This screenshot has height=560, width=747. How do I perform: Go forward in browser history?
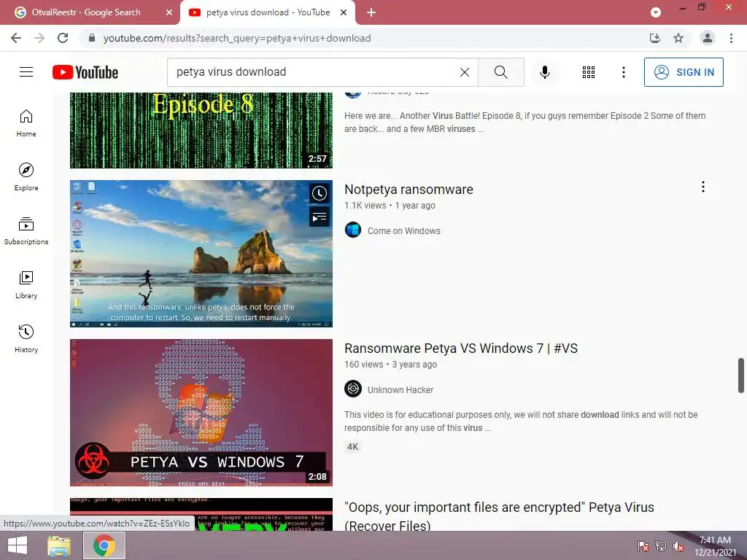pos(39,38)
